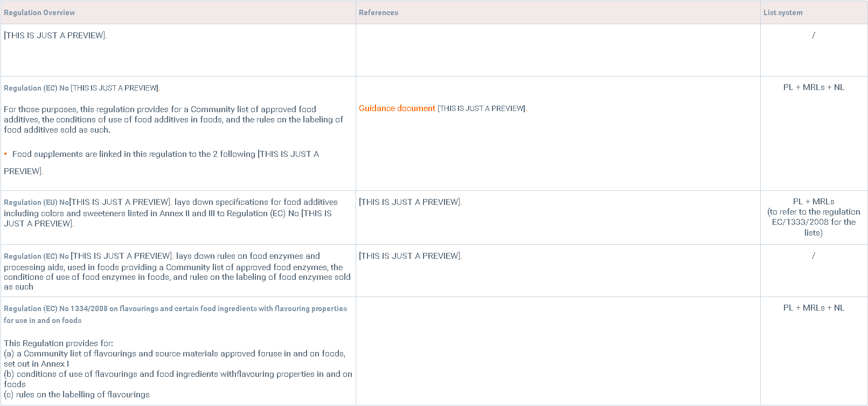
Task: Click the Regulation (EU) No heading on specifications
Action: 36,202
